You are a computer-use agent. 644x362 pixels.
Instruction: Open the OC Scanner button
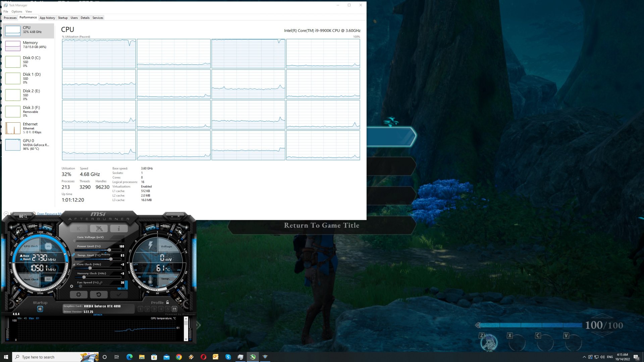pyautogui.click(x=23, y=217)
